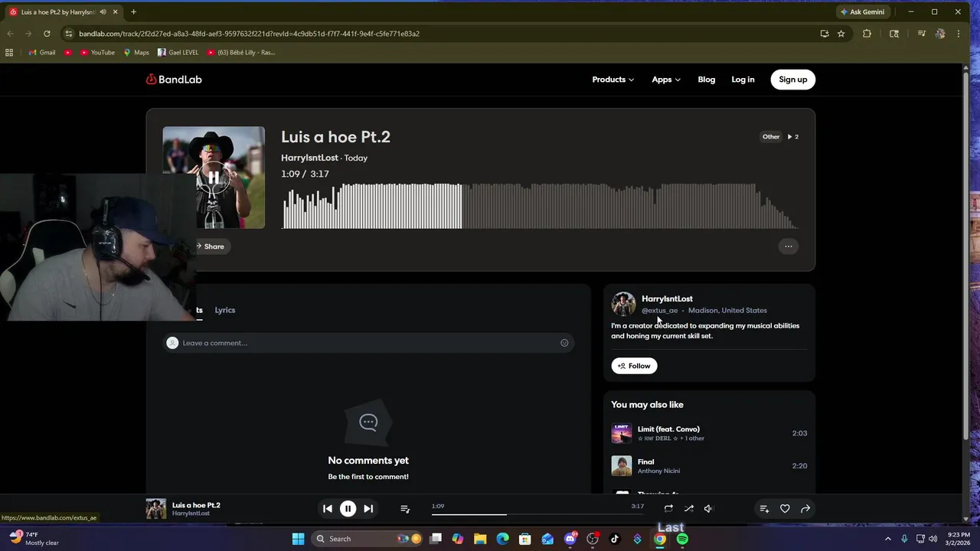Open File Explorer from the taskbar
The height and width of the screenshot is (551, 980).
coord(480,539)
